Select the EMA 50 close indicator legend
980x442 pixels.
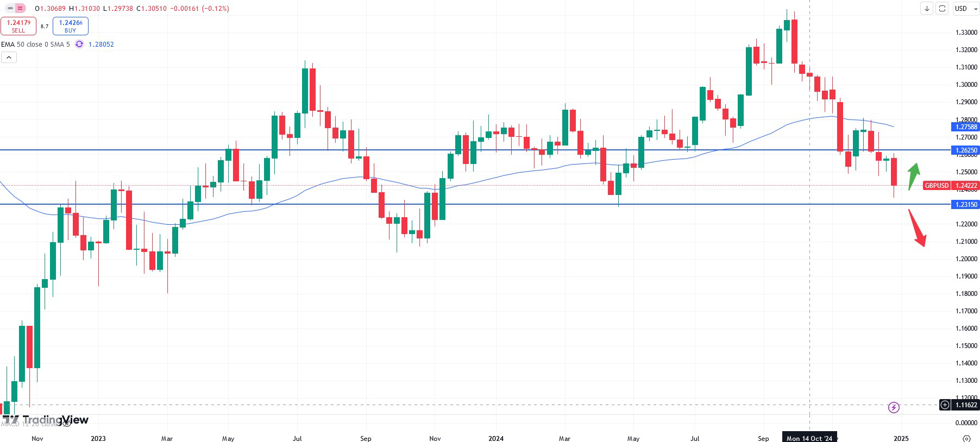point(36,44)
